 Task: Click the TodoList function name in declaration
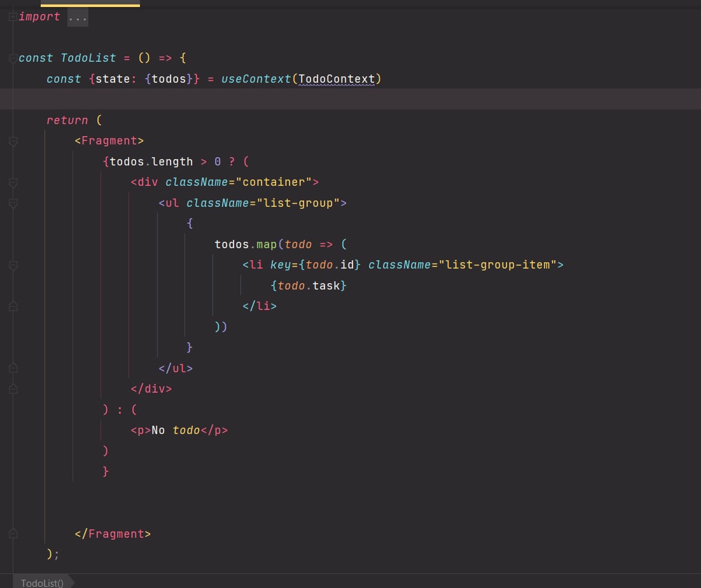pyautogui.click(x=88, y=58)
